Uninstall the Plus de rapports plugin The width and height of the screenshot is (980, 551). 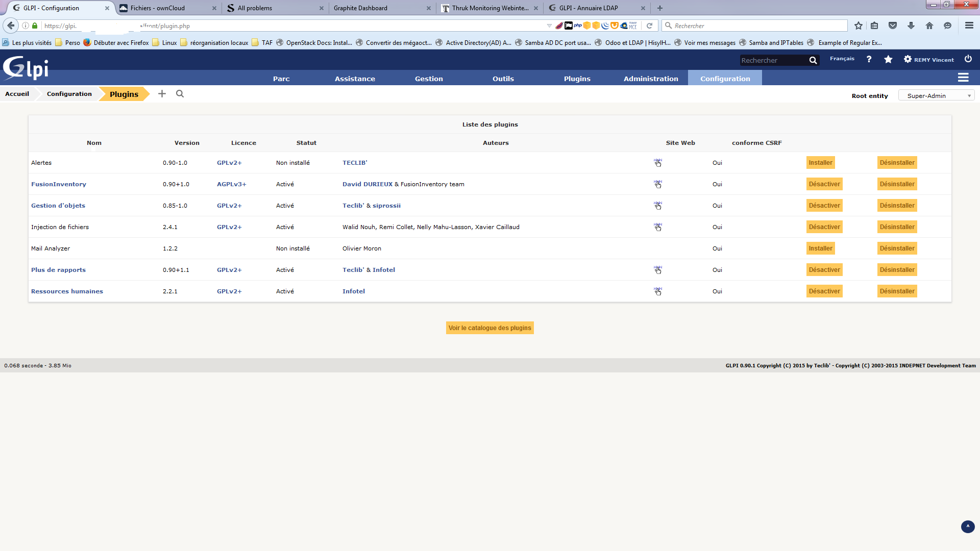[x=897, y=270]
